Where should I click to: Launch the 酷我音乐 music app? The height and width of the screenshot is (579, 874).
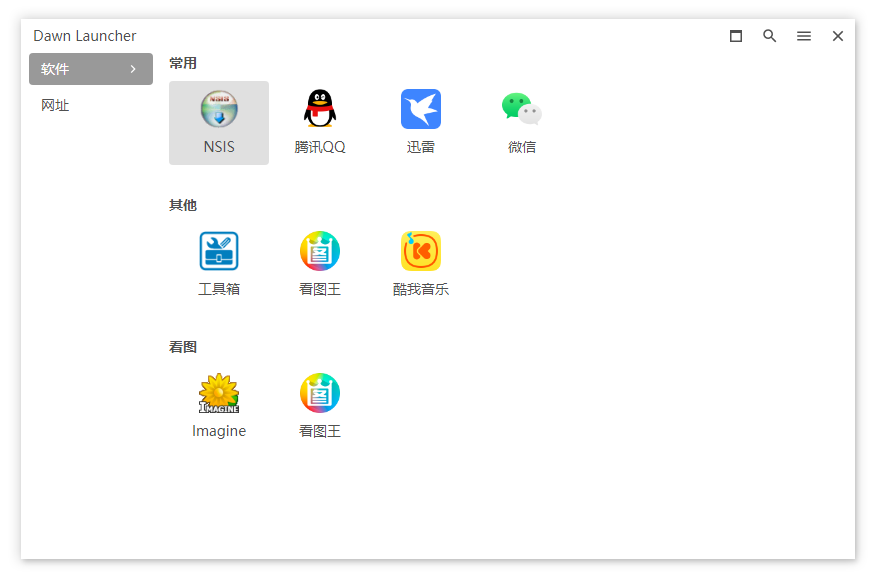pos(421,252)
